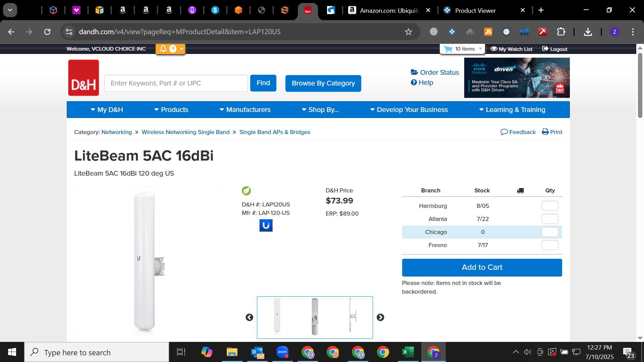
Task: Click the D&H logo
Action: (84, 78)
